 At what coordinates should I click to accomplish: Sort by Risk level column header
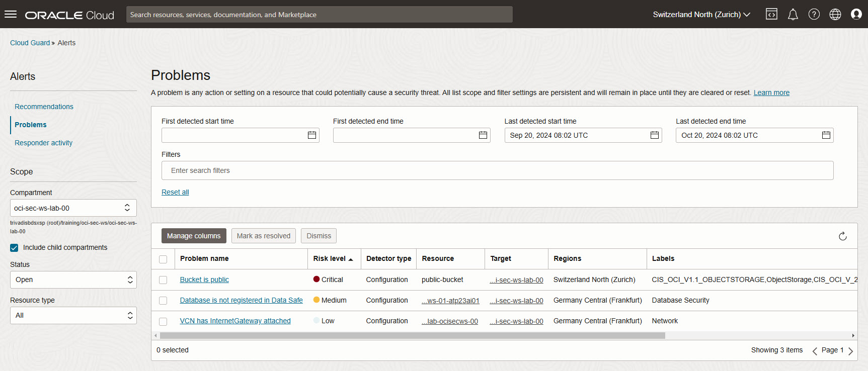pos(329,258)
